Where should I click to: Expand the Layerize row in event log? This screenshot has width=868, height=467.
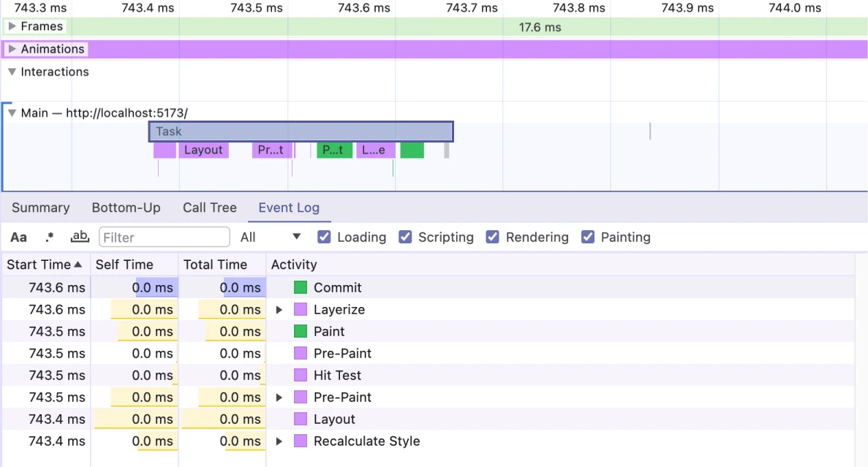tap(279, 310)
